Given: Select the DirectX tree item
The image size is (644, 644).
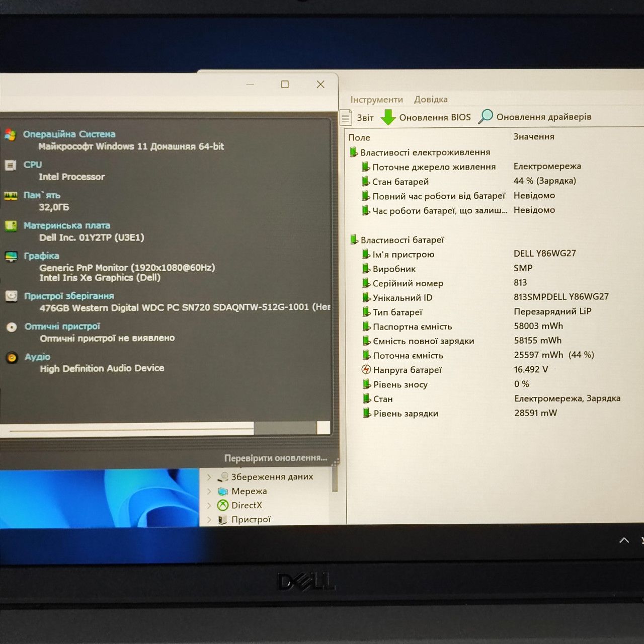Looking at the screenshot, I should pyautogui.click(x=247, y=505).
